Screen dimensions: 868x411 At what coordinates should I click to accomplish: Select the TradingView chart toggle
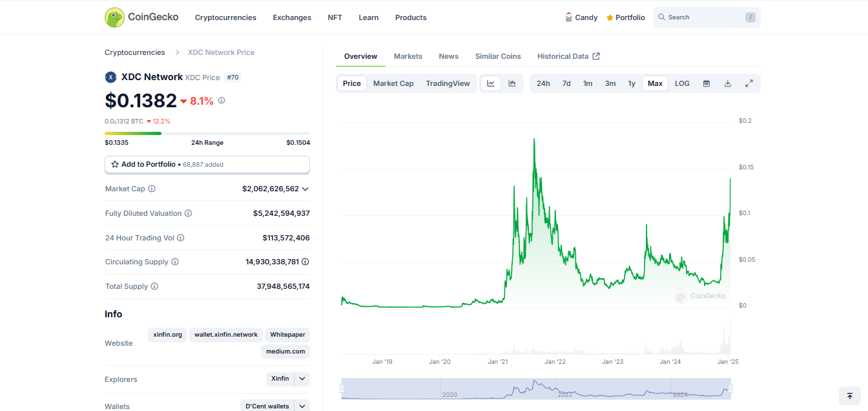click(448, 83)
